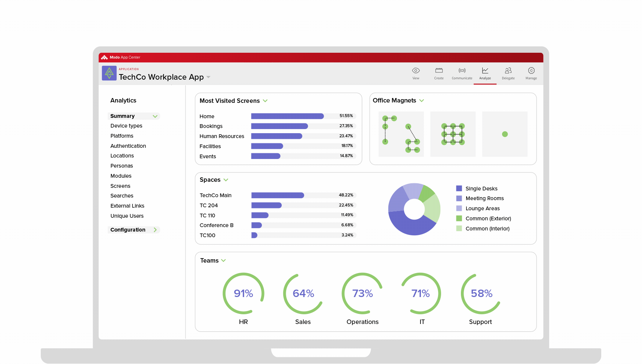
Task: Click the grid pattern Office Magnets thumbnail
Action: pos(453,134)
